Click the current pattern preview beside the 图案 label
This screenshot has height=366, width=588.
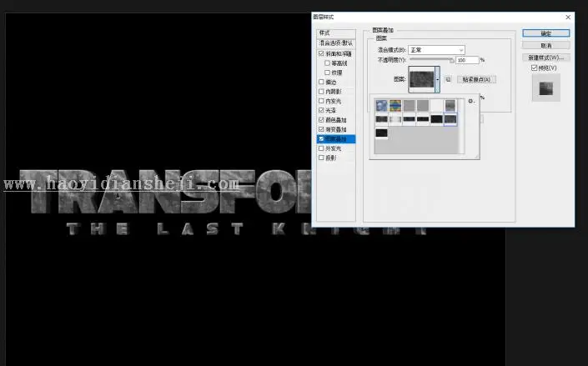coord(421,79)
